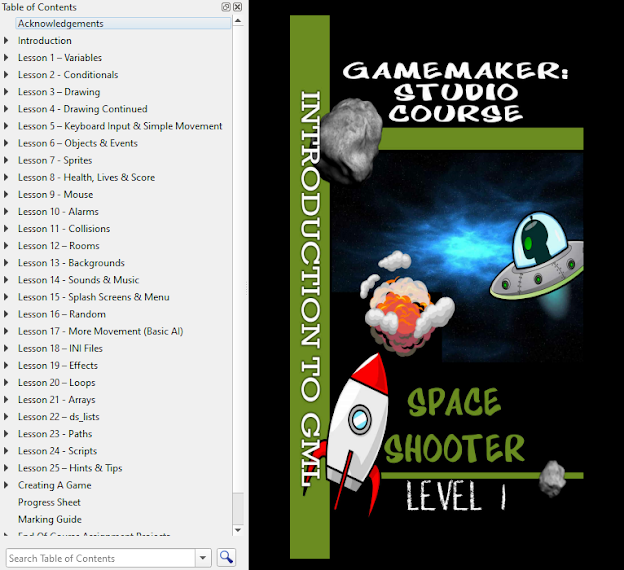Expand Lesson 3 – Drawing
Viewport: 624px width, 570px height.
coord(6,92)
